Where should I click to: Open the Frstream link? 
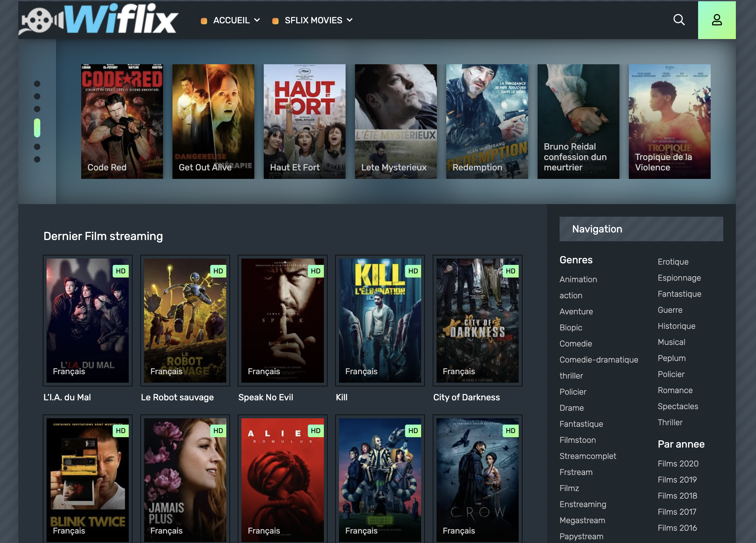coord(576,472)
